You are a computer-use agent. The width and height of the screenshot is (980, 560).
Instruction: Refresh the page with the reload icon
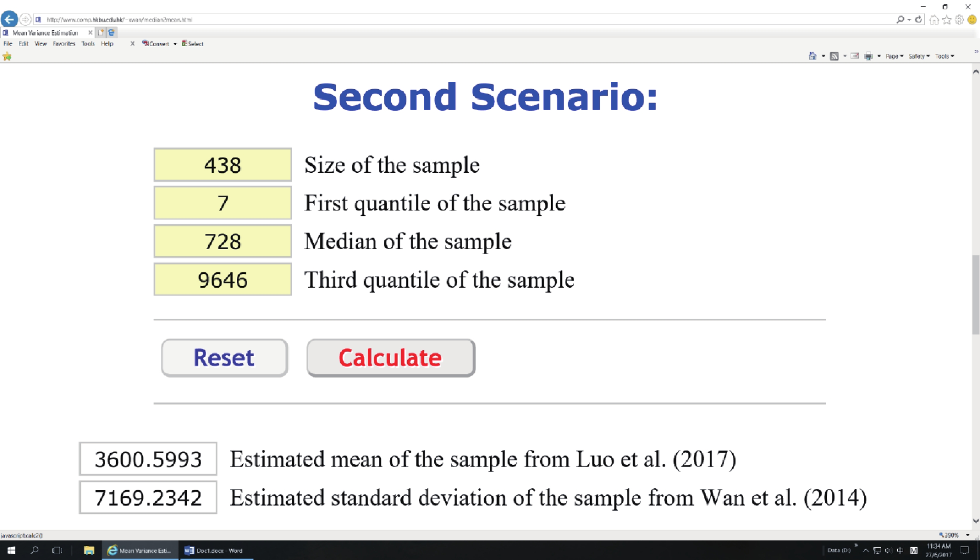click(x=918, y=19)
